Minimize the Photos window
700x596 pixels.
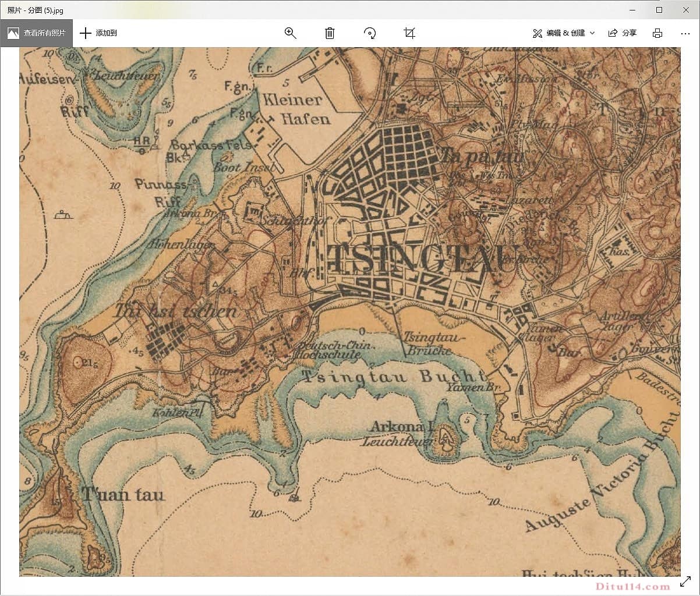(632, 10)
